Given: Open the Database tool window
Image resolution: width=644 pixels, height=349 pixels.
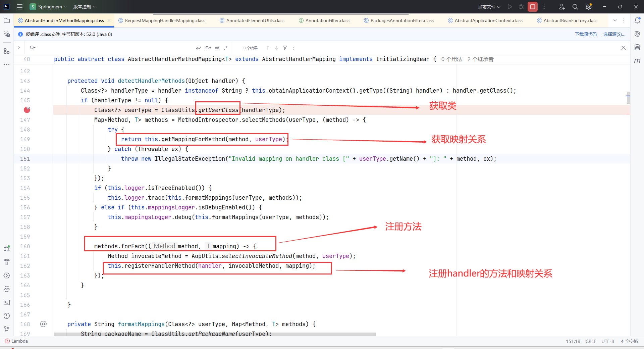Looking at the screenshot, I should (637, 47).
